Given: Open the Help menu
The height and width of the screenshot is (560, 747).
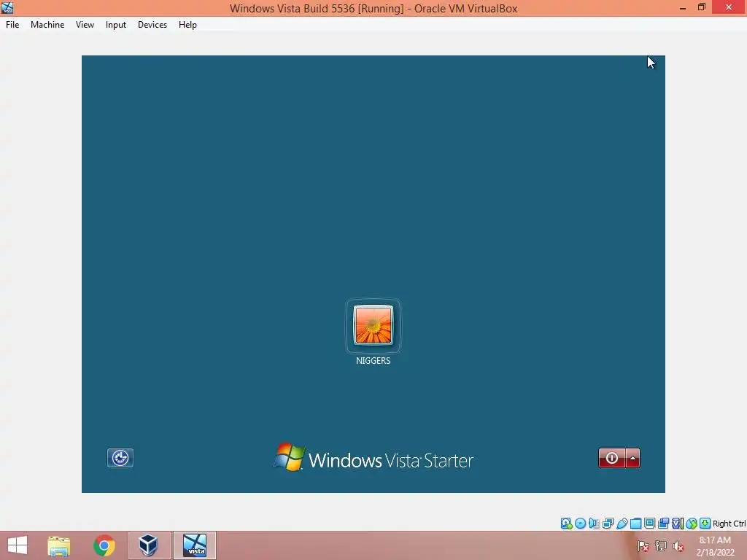Looking at the screenshot, I should [x=187, y=25].
